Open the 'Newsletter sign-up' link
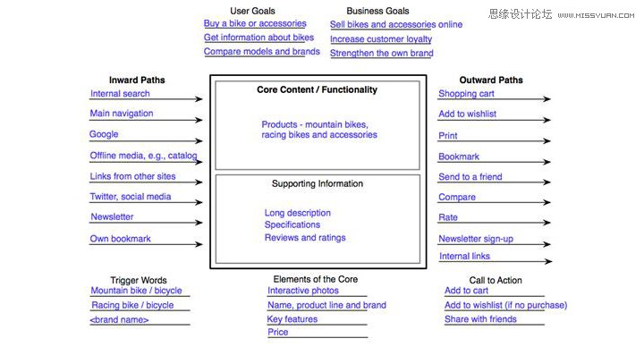The width and height of the screenshot is (644, 347). 476,239
